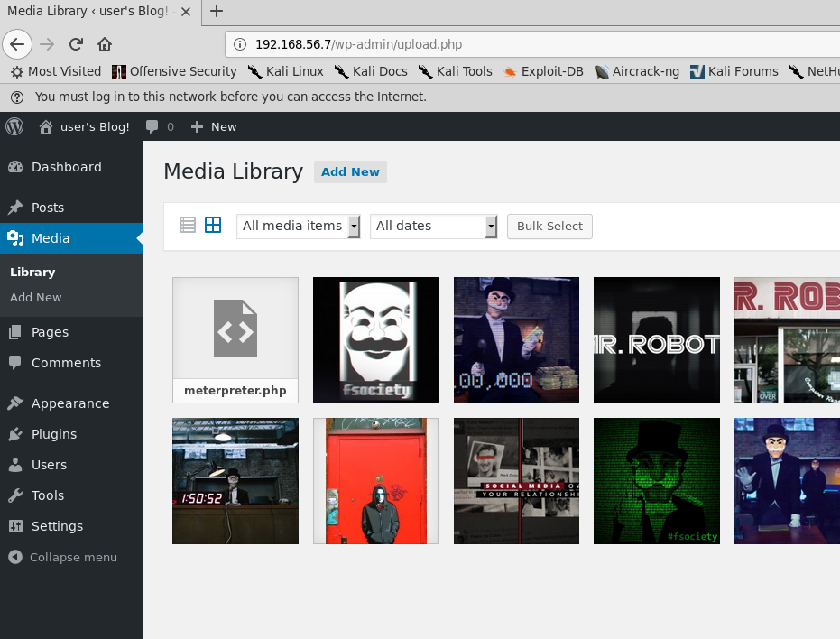Click the Posts pushpin icon

pyautogui.click(x=15, y=208)
